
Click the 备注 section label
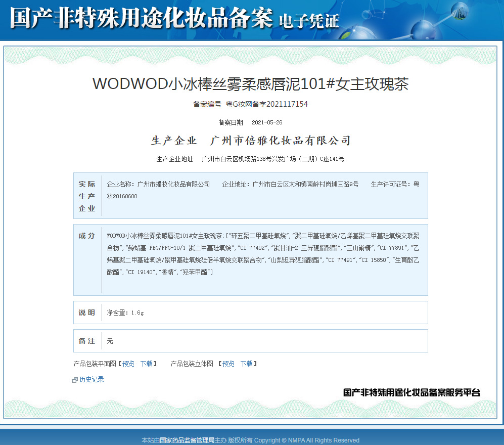pos(87,341)
